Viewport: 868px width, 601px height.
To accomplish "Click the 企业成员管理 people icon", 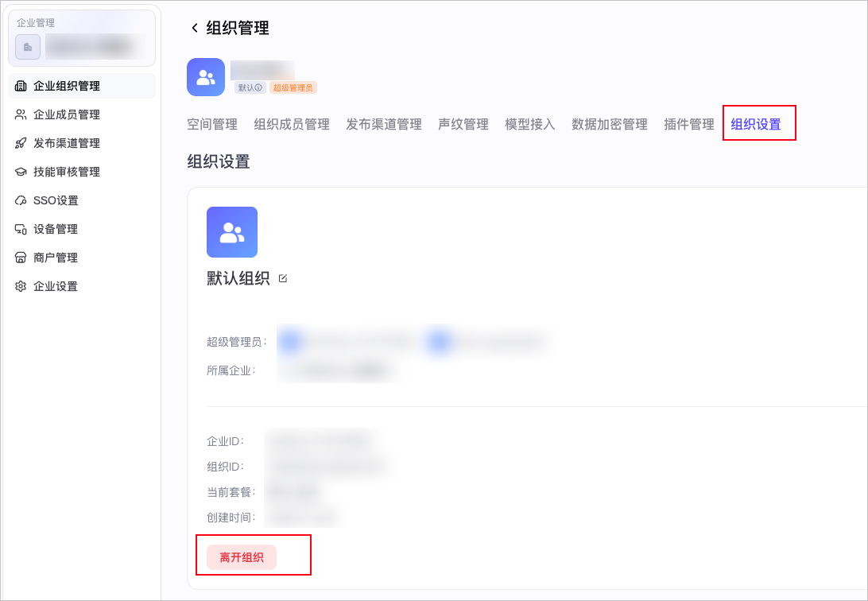I will pos(21,114).
